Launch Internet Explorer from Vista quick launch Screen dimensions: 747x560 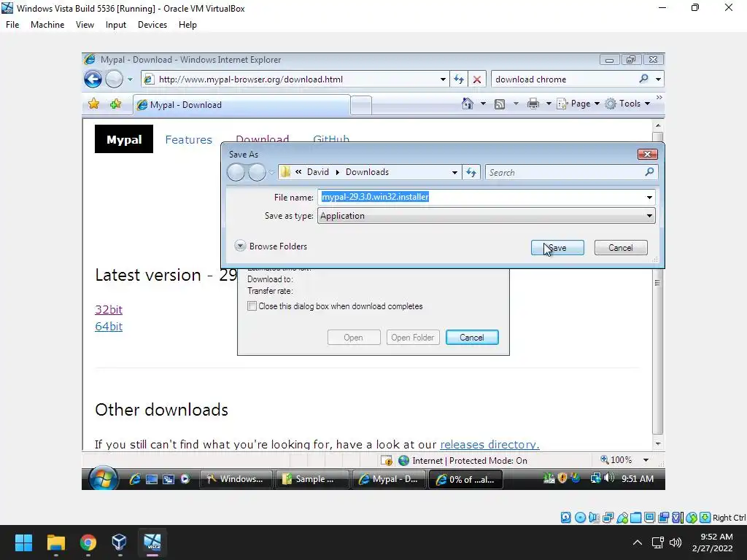click(x=135, y=479)
